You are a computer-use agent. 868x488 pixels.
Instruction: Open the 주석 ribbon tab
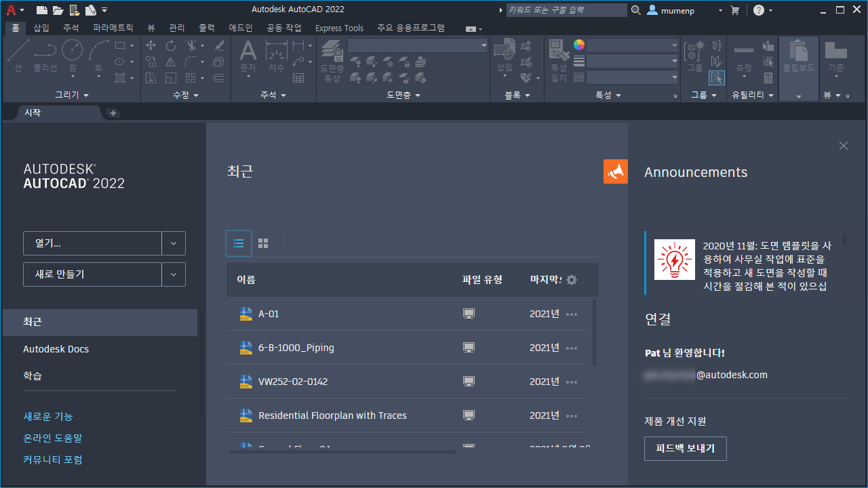71,28
